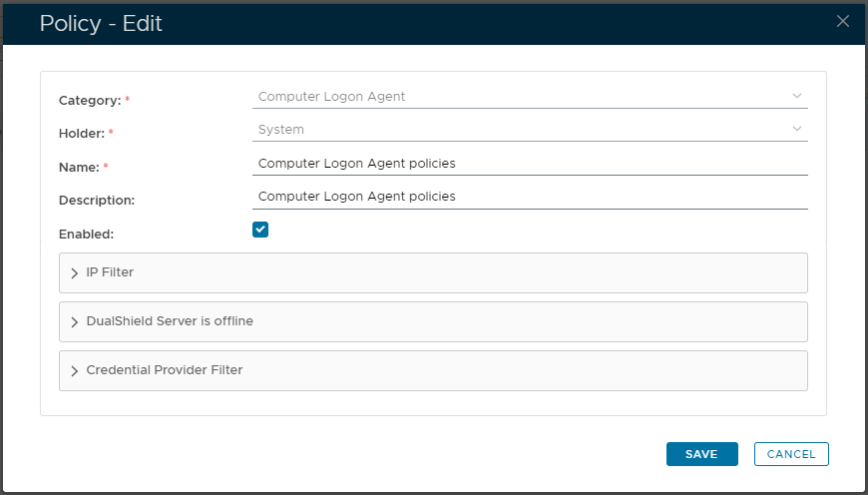
Task: Click the Holder field label
Action: click(82, 133)
